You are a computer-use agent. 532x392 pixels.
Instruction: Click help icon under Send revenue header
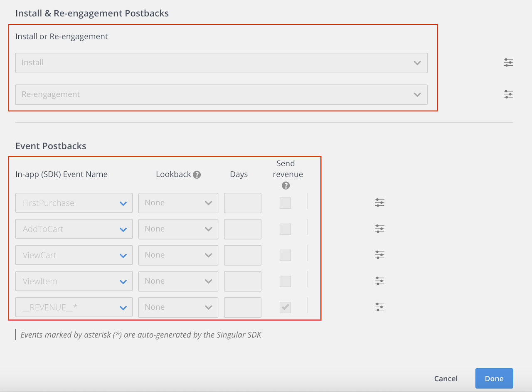(x=286, y=185)
